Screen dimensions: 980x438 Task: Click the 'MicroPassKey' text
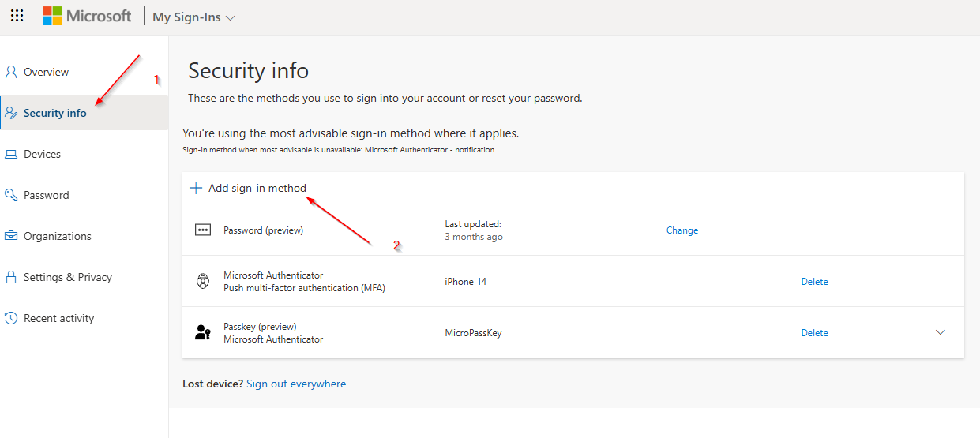(x=473, y=333)
